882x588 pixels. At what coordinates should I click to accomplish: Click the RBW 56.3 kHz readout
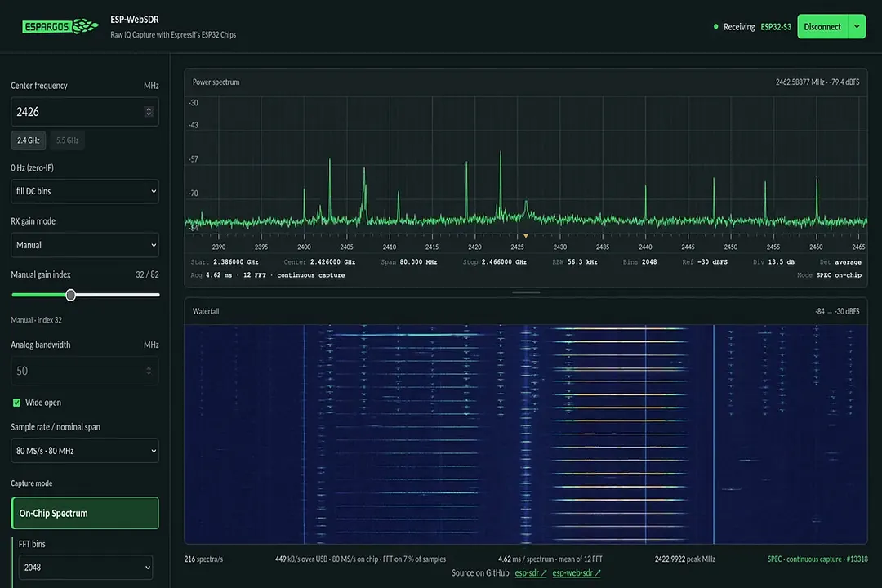pyautogui.click(x=575, y=261)
